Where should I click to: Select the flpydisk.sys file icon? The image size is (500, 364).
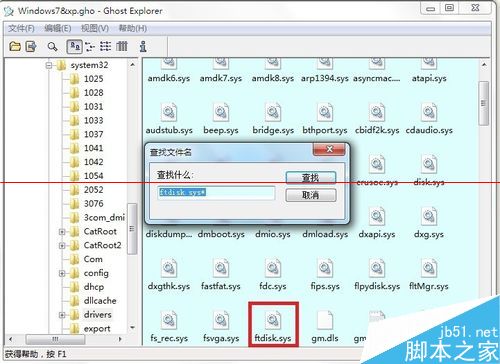tap(377, 268)
